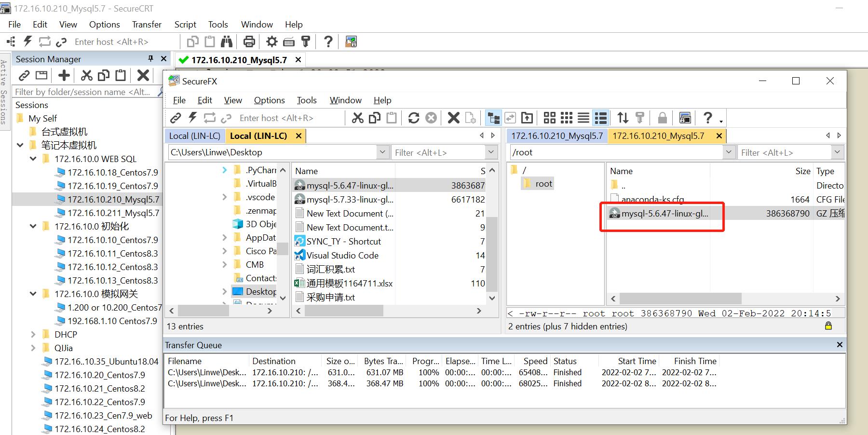Switch SecureFX to large icons view
The height and width of the screenshot is (435, 868).
(x=550, y=118)
